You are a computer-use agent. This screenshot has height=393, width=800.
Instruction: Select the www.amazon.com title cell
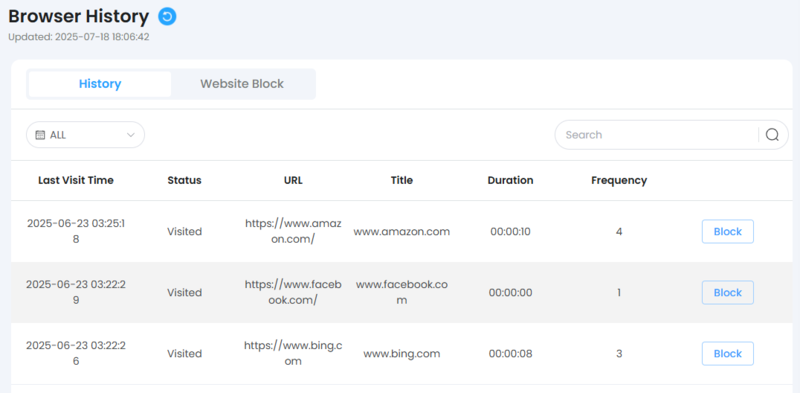(402, 232)
